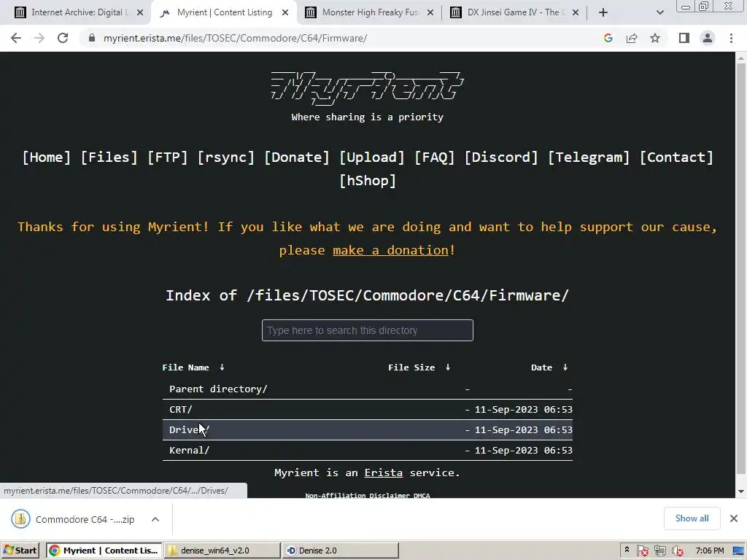
Task: Click the Google icon in address bar
Action: (x=608, y=38)
